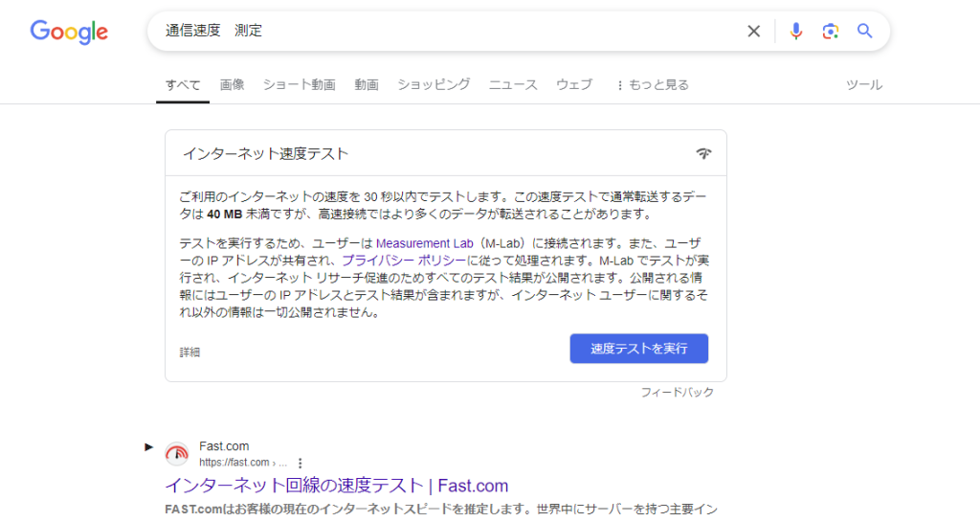Image resolution: width=980 pixels, height=522 pixels.
Task: Open the プライバシー ポリシー link
Action: coord(404,261)
